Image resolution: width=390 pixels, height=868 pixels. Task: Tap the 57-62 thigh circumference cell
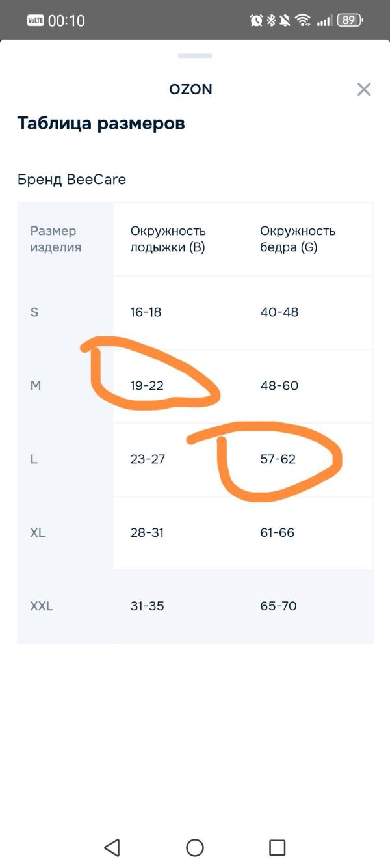click(x=278, y=459)
